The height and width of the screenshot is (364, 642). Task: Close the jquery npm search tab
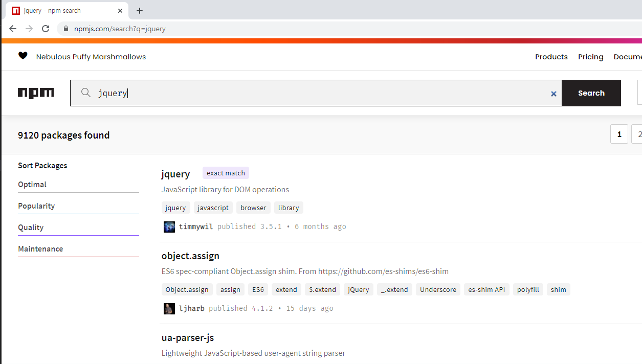(121, 11)
